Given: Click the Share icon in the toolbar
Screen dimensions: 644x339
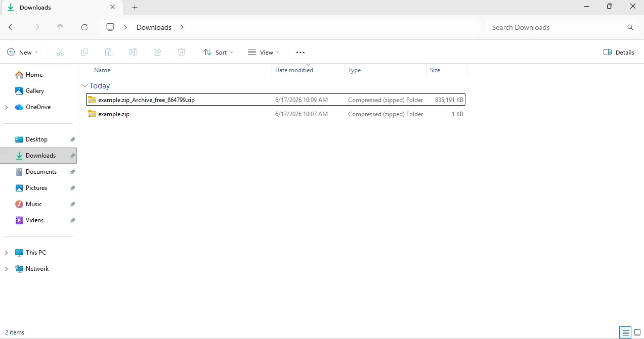Looking at the screenshot, I should tap(157, 52).
